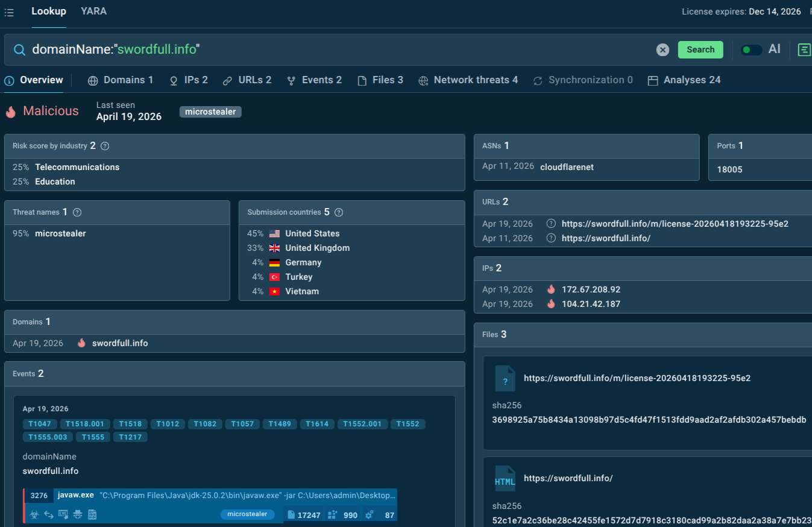Viewport: 812px width, 527px height.
Task: Switch to the URLs 2 tab
Action: click(x=247, y=80)
